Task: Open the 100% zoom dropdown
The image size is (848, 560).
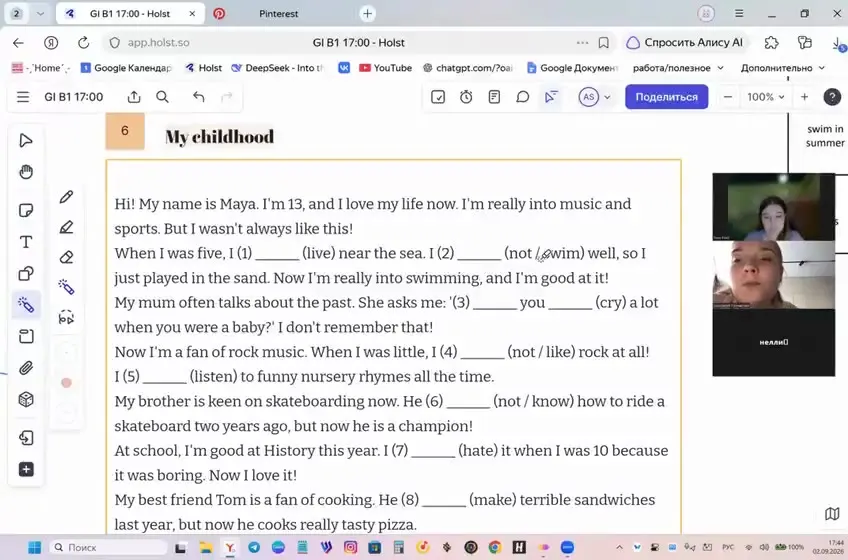Action: tap(765, 97)
